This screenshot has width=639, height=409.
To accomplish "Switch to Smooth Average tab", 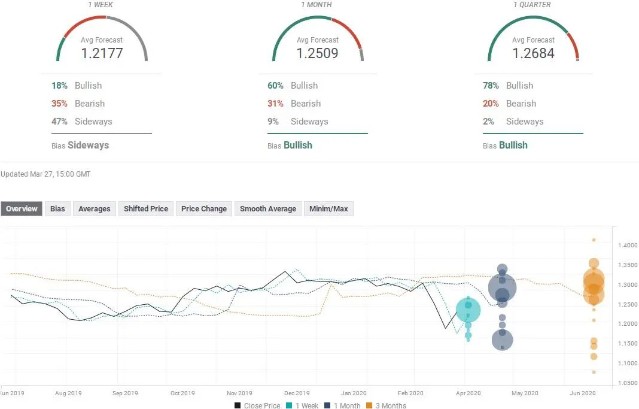I will [x=268, y=209].
